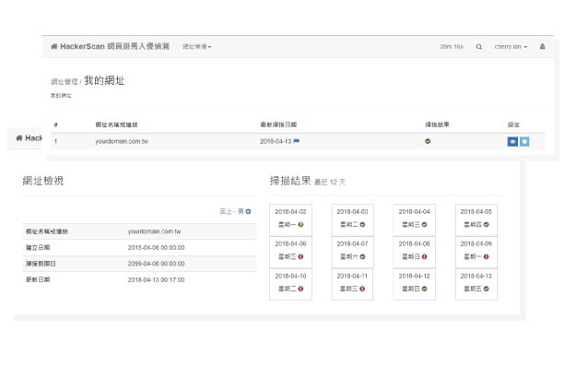Image resolution: width=588 pixels, height=367 pixels.
Task: Click the 28m 16s session timer
Action: (452, 46)
